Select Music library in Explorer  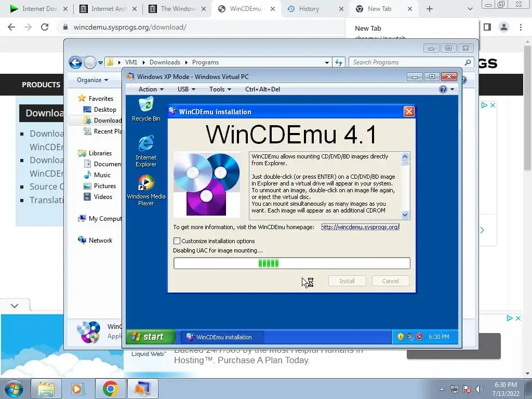click(x=102, y=175)
